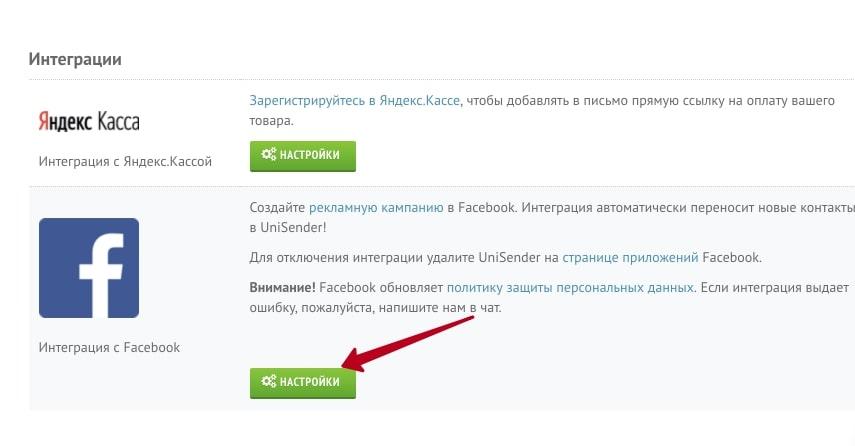Open 'политику защиты персональных данных' link
Image resolution: width=855 pixels, height=446 pixels.
coord(570,287)
